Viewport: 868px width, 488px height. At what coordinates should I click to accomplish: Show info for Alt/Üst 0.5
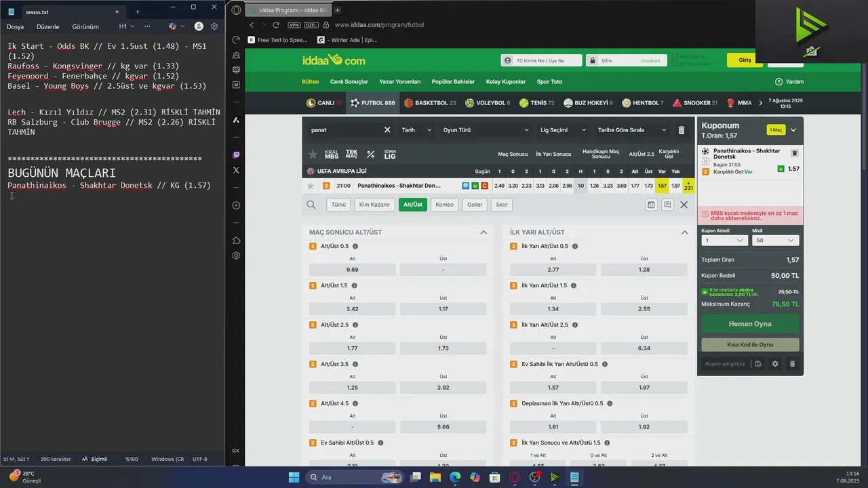click(355, 246)
